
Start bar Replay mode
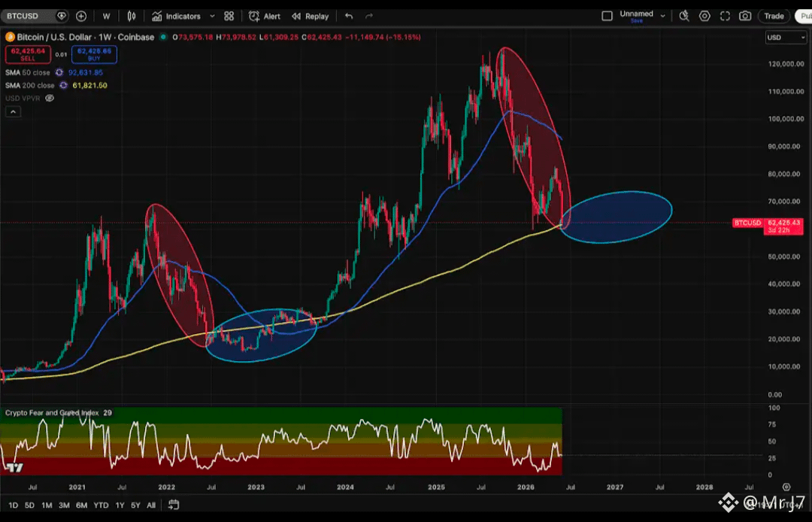coord(311,16)
